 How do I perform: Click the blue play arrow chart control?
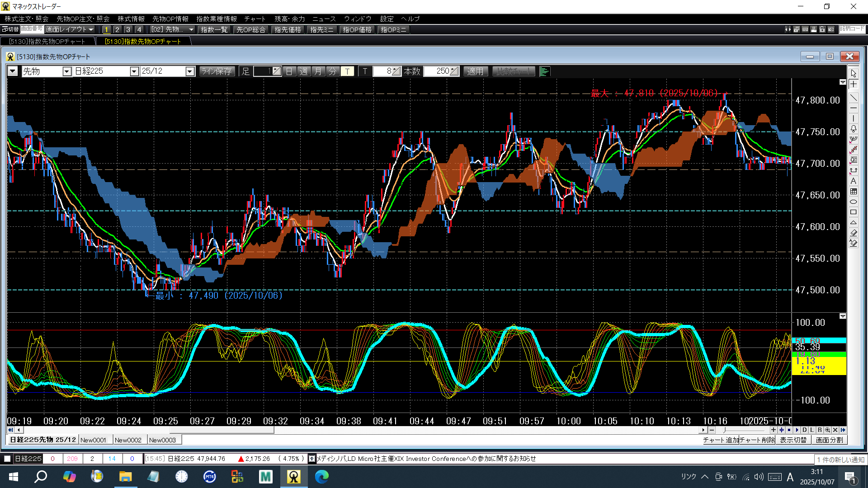[x=797, y=430]
